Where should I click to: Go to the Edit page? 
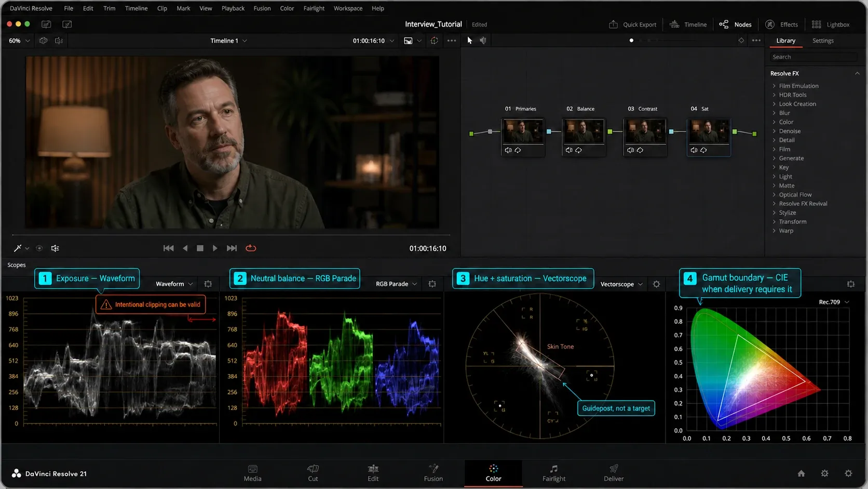(x=373, y=473)
